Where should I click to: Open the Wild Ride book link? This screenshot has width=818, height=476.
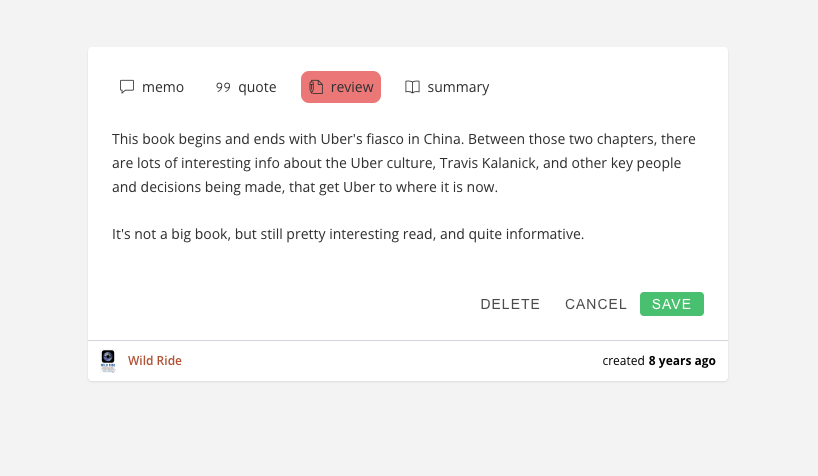pos(155,361)
